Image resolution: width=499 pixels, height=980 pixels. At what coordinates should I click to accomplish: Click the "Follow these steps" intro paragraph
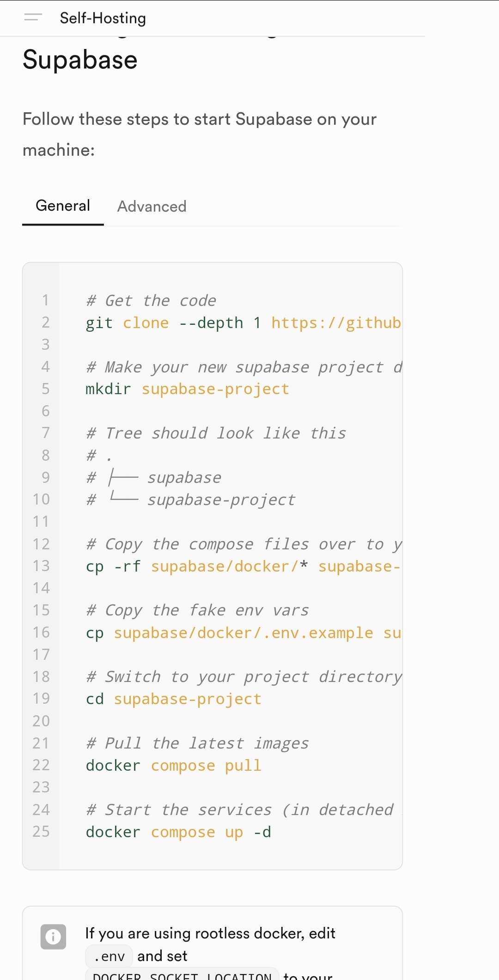[199, 134]
